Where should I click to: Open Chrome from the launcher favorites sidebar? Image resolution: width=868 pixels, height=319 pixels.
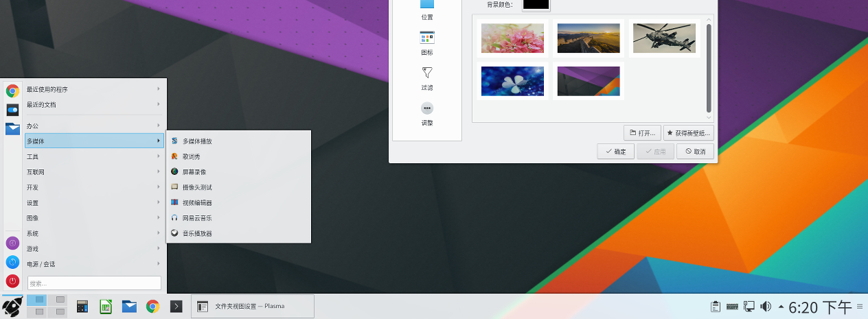(x=12, y=91)
